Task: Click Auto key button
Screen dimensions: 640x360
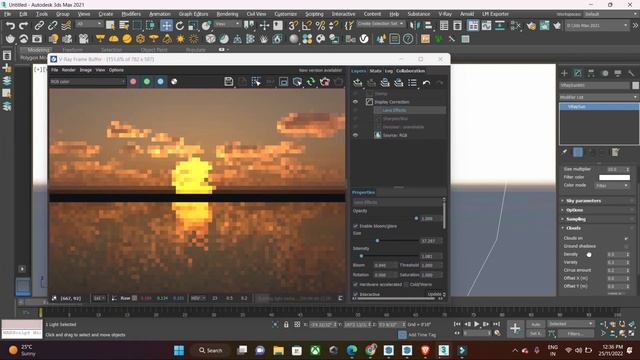Action: click(x=536, y=324)
